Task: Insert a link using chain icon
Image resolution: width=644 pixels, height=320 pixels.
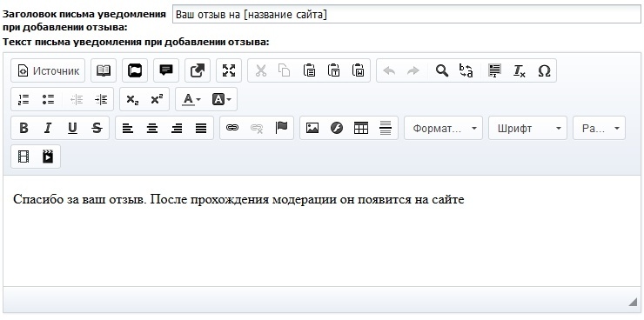Action: pos(232,128)
